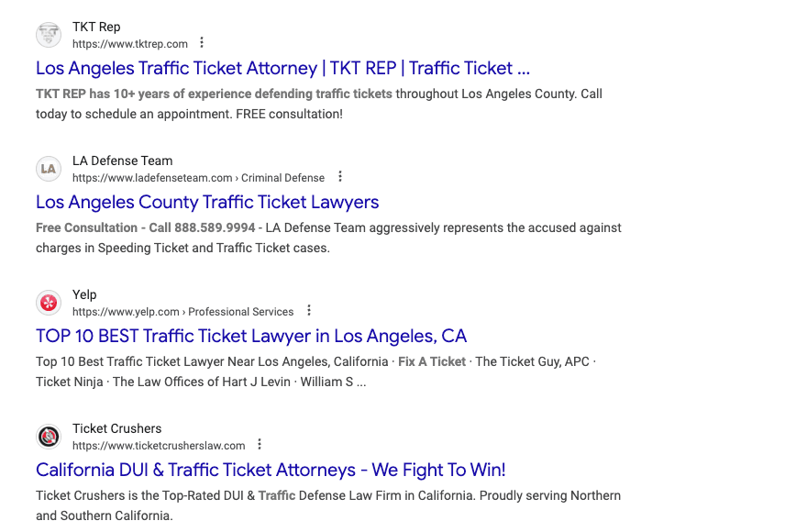Open the three-dot menu beside ladefenseteam.com
796x532 pixels.
[340, 177]
